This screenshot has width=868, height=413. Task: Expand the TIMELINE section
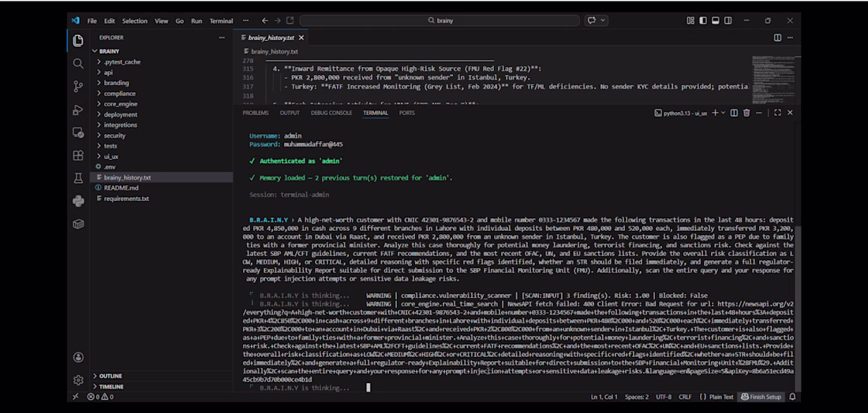110,386
